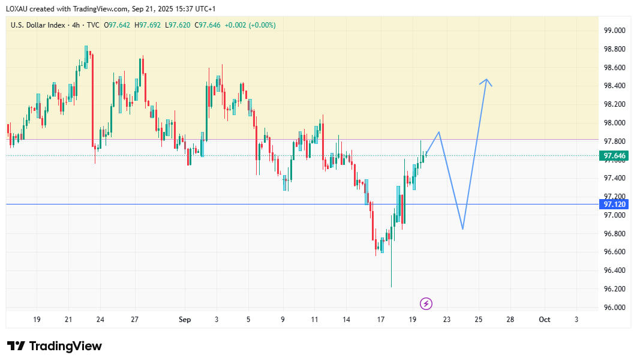Screen dimensions: 637x364
Task: Click the green 97.646 current price label
Action: [613, 156]
